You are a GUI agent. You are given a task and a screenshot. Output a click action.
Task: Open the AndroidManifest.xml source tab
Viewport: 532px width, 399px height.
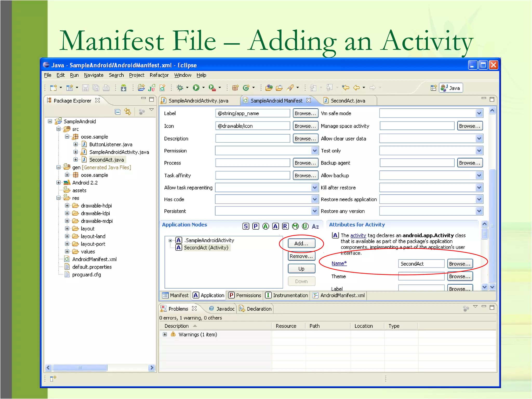(339, 295)
